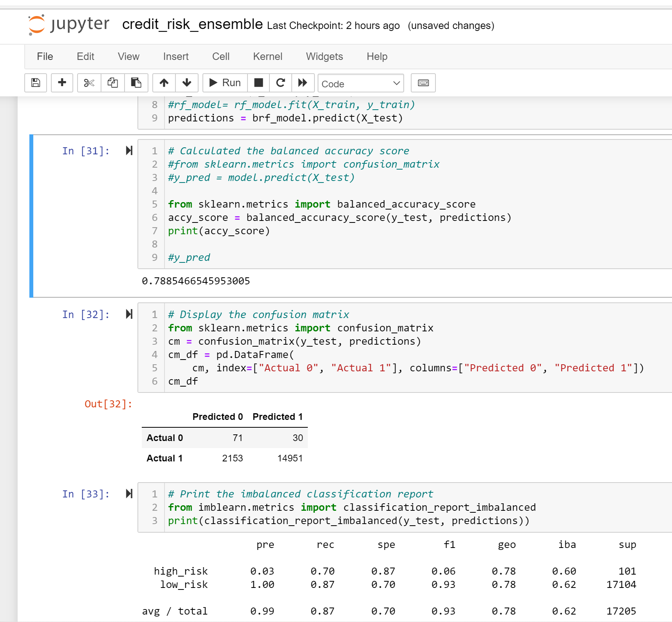672x622 pixels.
Task: Open the Widgets menu
Action: [x=324, y=56]
